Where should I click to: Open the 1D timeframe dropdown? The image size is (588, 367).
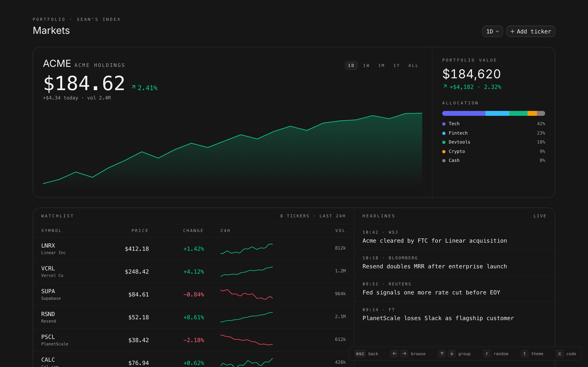click(492, 31)
